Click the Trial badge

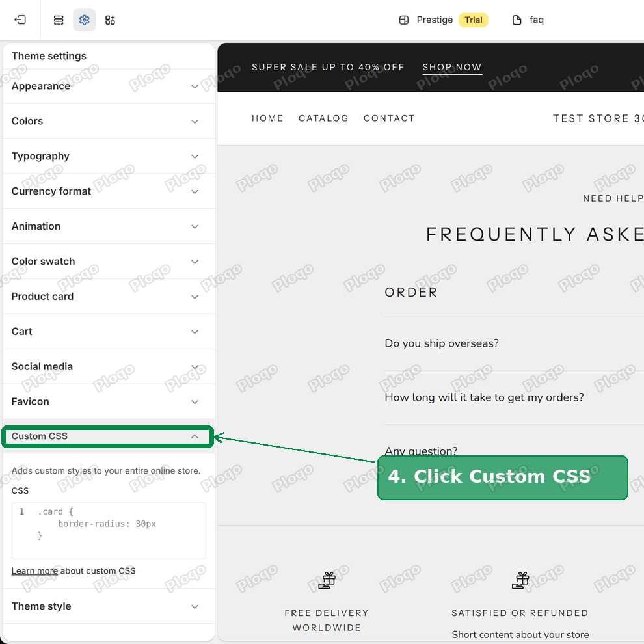click(x=473, y=20)
